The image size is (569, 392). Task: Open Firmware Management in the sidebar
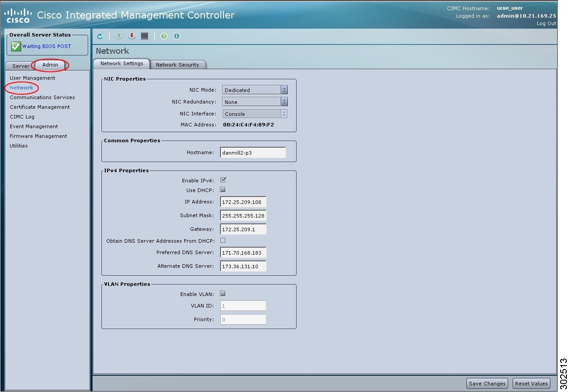[38, 136]
